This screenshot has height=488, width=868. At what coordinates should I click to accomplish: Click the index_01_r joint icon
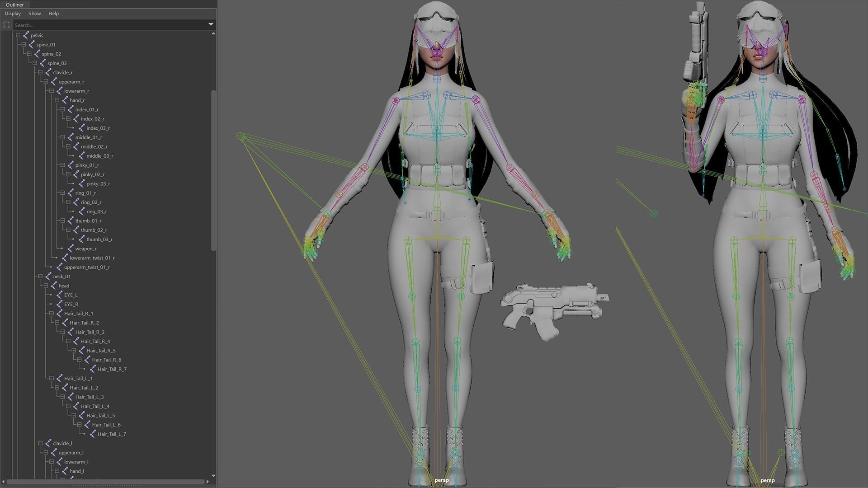click(x=71, y=109)
